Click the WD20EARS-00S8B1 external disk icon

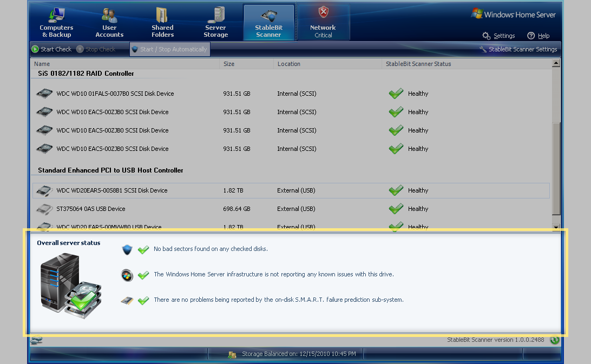click(x=44, y=191)
